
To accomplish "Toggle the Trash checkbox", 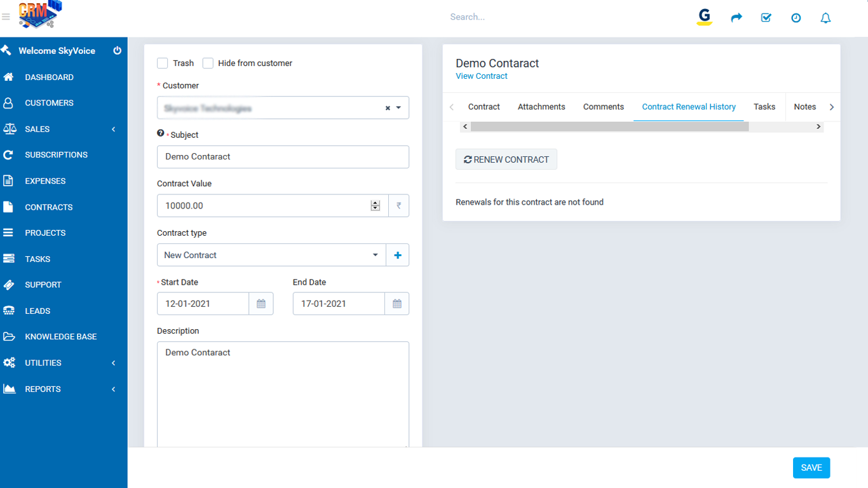I will [163, 63].
